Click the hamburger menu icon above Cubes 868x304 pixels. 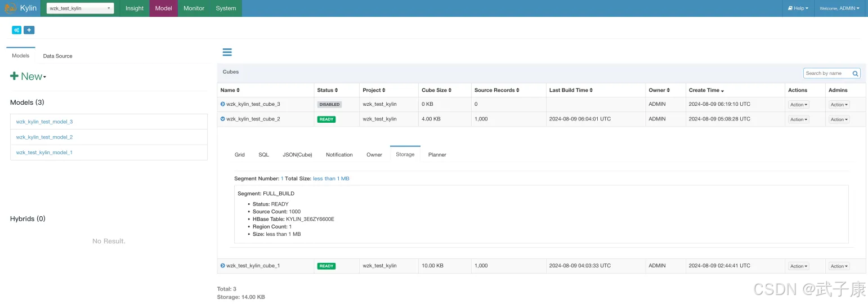coord(227,52)
